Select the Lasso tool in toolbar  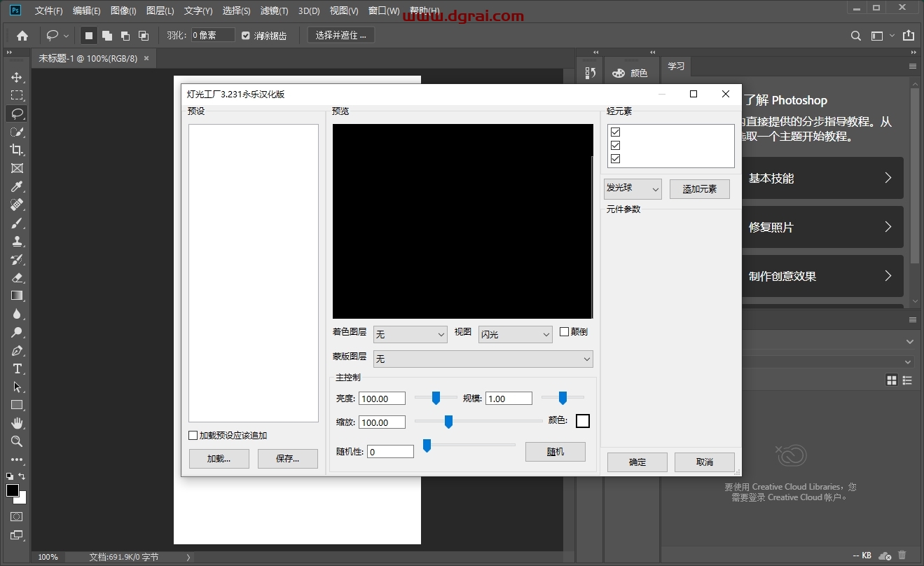click(x=17, y=113)
